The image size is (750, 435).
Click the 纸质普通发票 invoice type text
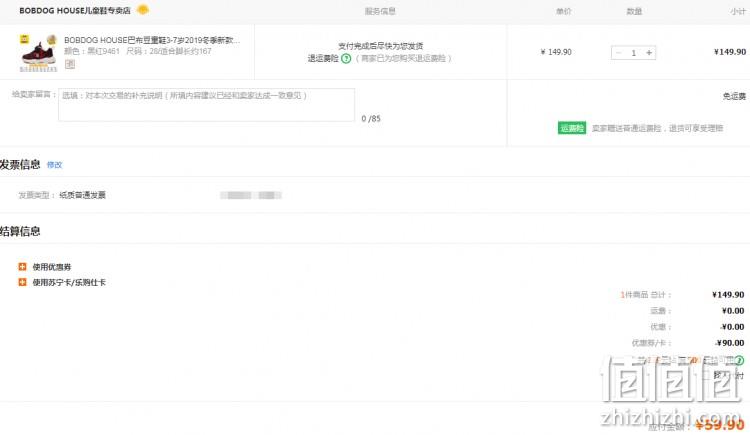(x=82, y=195)
